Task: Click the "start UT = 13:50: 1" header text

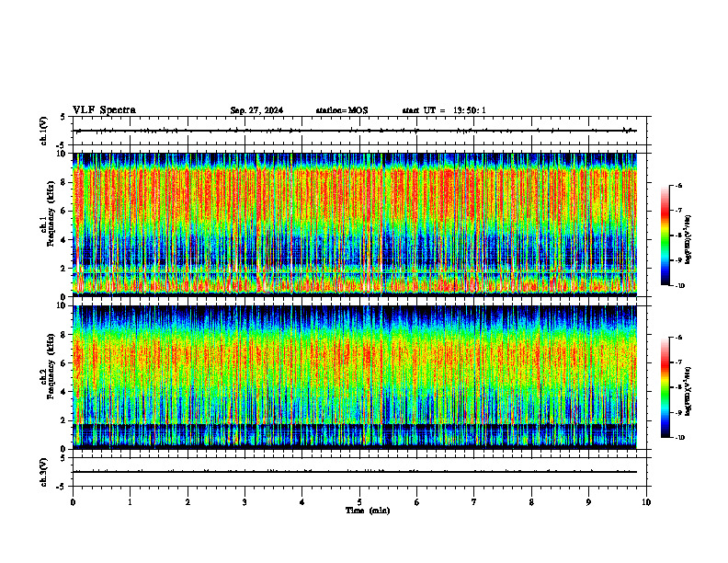Action: 444,110
